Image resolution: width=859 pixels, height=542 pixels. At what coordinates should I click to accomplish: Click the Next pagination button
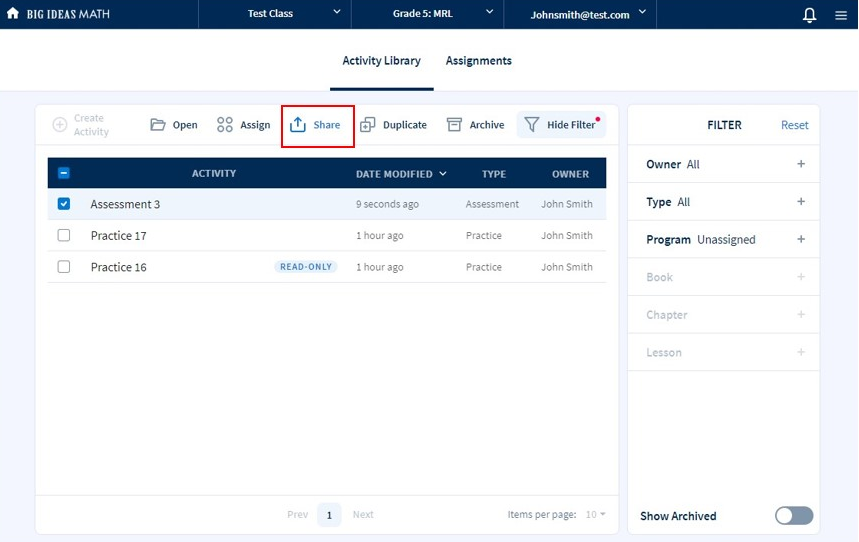click(363, 514)
